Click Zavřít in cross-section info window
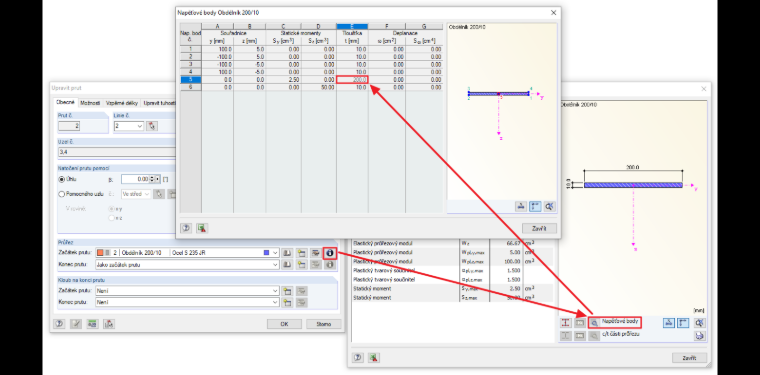This screenshot has height=375, width=760. [x=689, y=358]
